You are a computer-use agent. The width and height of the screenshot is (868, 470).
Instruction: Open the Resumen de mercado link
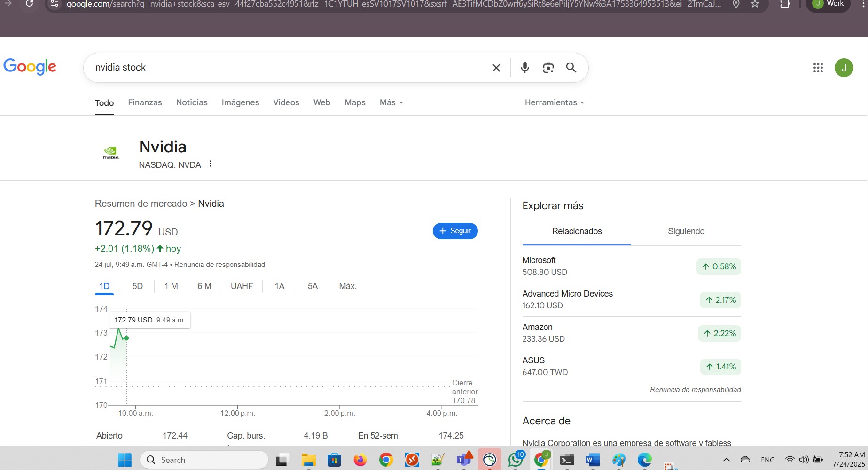point(141,204)
